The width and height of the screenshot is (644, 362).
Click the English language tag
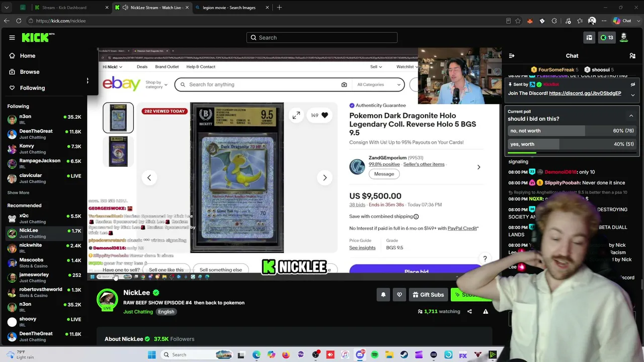(x=166, y=312)
